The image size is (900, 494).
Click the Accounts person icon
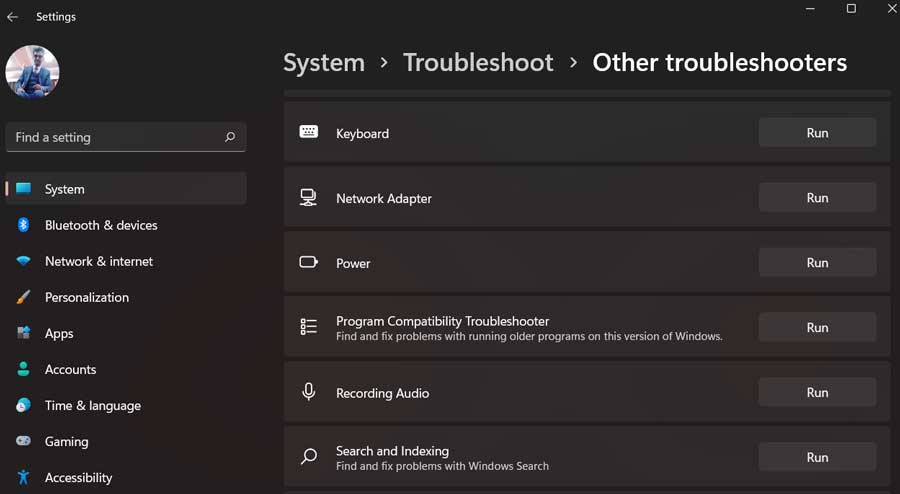(24, 369)
